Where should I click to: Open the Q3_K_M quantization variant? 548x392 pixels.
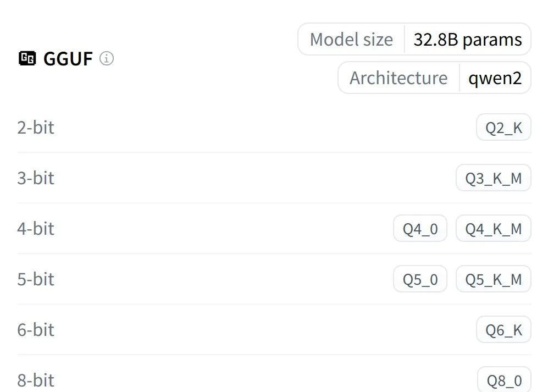point(493,178)
